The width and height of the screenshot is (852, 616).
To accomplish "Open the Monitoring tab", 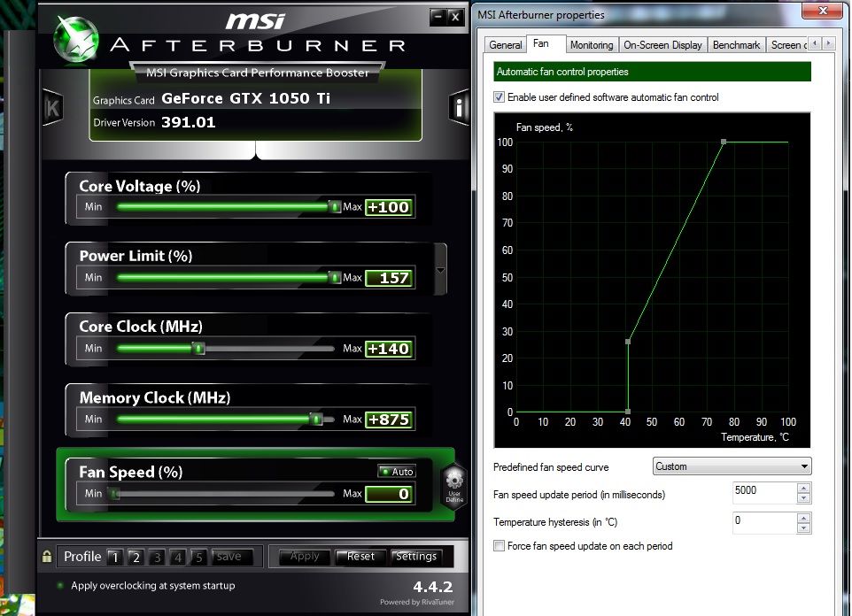I will tap(592, 45).
